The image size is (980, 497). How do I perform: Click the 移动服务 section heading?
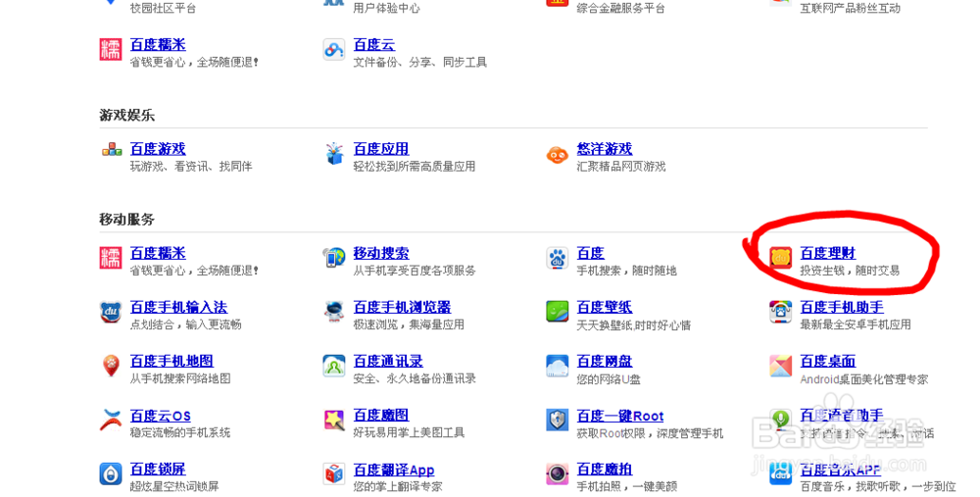126,220
